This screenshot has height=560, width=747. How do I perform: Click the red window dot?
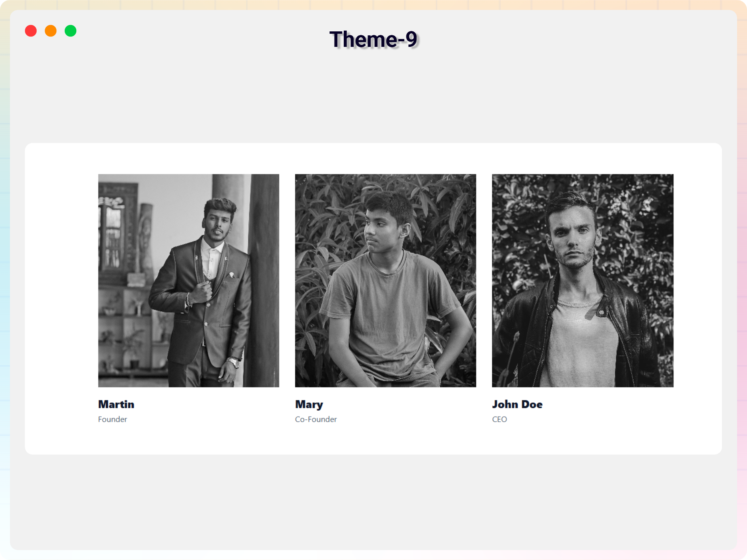coord(31,31)
